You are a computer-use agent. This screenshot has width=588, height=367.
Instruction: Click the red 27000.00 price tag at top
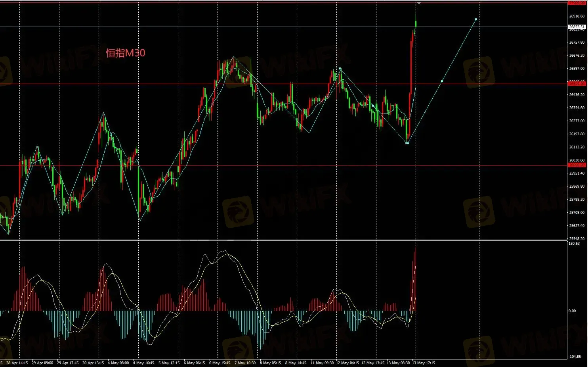[x=577, y=3]
